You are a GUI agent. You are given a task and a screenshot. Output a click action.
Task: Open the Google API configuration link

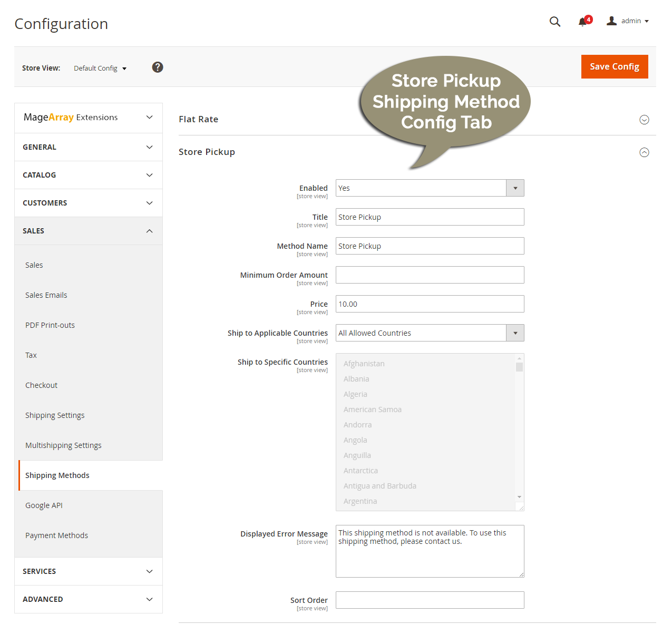44,505
